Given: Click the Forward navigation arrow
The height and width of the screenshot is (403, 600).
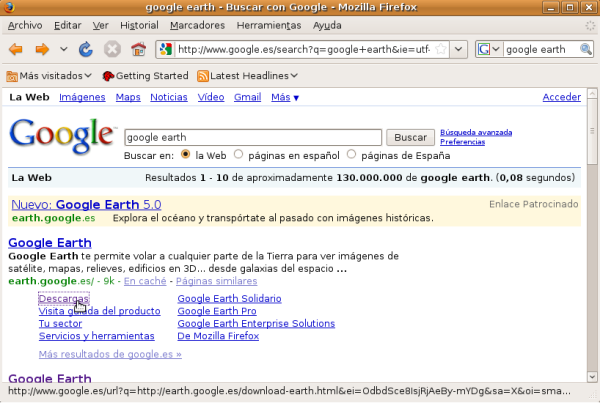Looking at the screenshot, I should tap(42, 49).
